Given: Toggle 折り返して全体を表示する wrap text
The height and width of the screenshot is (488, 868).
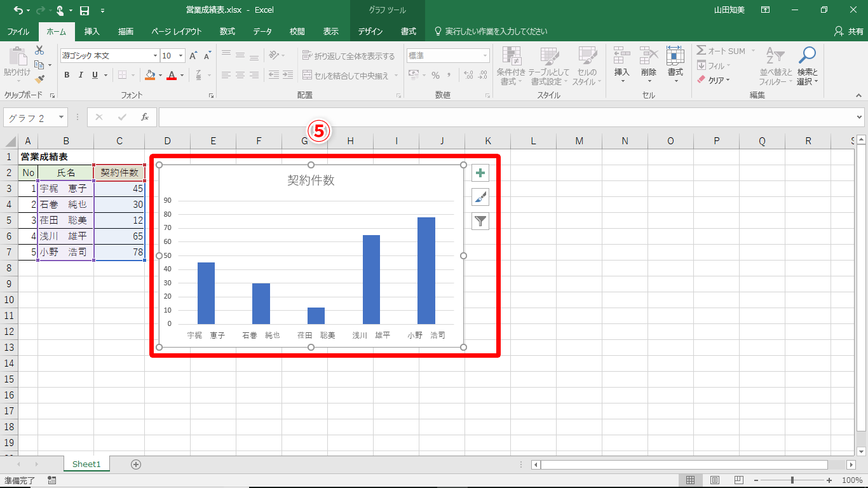Looking at the screenshot, I should [x=348, y=56].
